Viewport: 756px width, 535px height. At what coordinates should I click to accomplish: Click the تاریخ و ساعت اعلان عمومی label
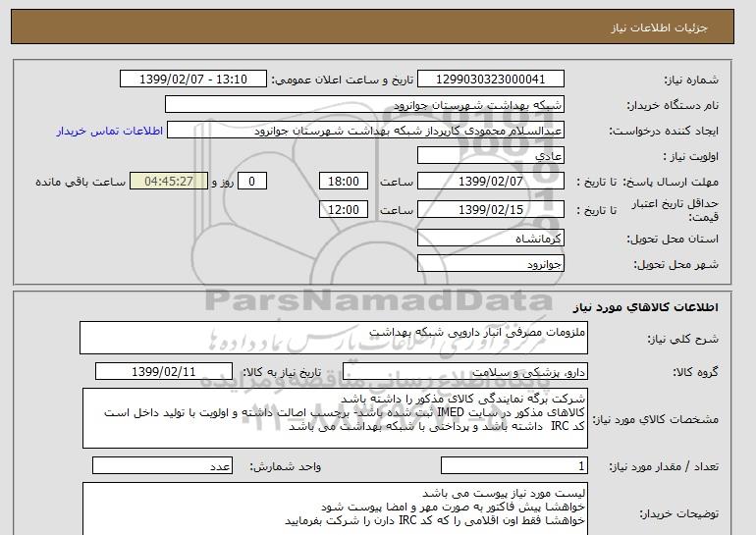click(343, 80)
